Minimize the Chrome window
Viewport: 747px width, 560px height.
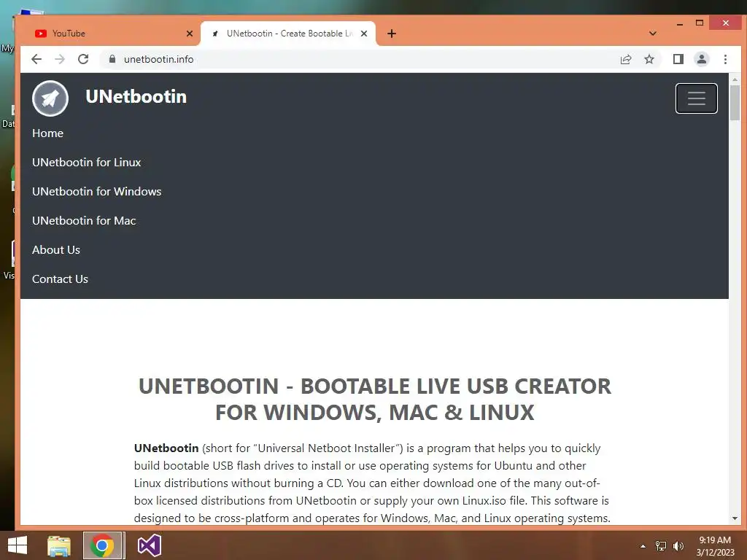tap(680, 23)
